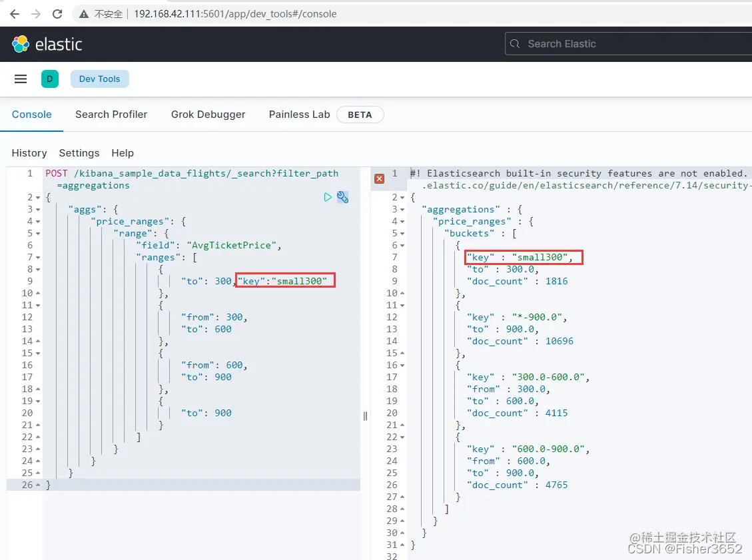
Task: Collapse response bucket fold at line 11
Action: [402, 306]
